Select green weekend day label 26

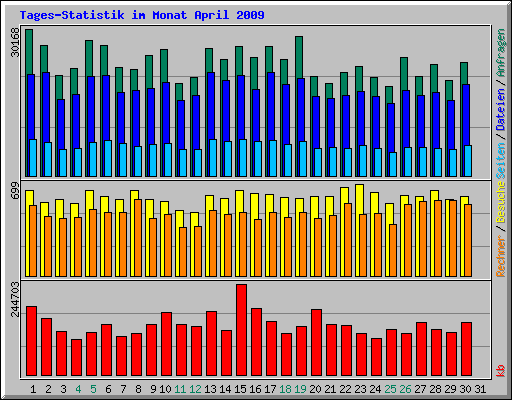point(405,389)
